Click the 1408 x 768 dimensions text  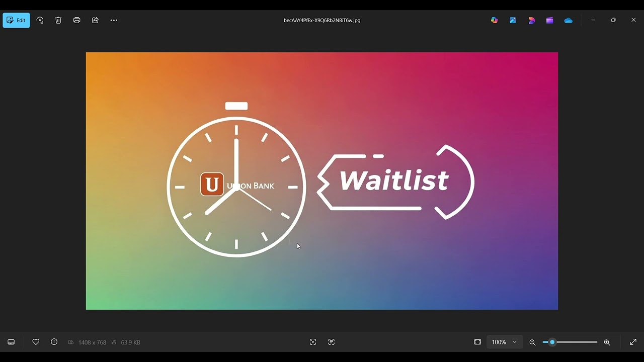pyautogui.click(x=92, y=342)
